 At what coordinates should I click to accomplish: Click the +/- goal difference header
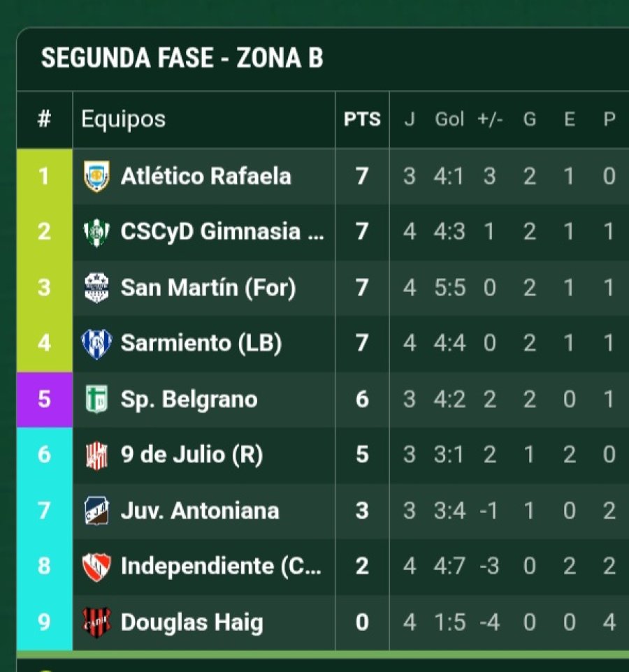click(x=490, y=119)
